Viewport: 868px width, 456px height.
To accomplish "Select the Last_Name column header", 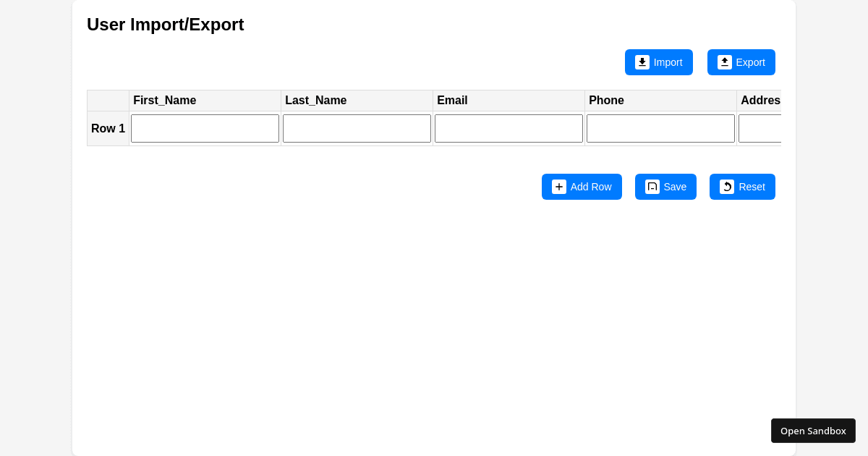I will (357, 101).
